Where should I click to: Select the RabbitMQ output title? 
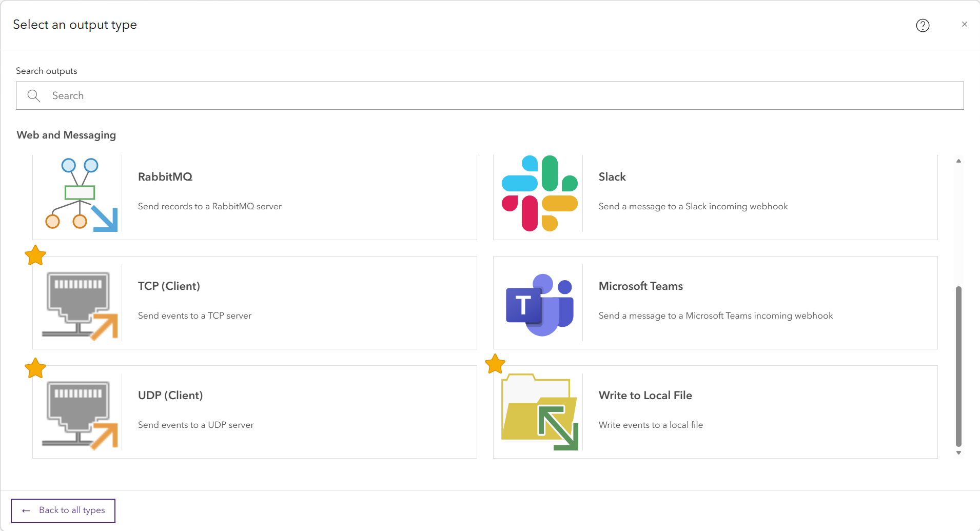(165, 176)
